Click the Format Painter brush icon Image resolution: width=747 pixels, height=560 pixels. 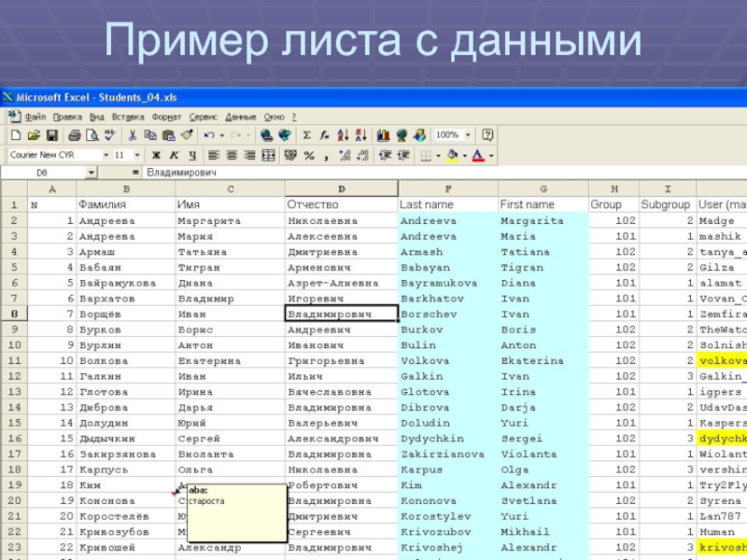187,135
